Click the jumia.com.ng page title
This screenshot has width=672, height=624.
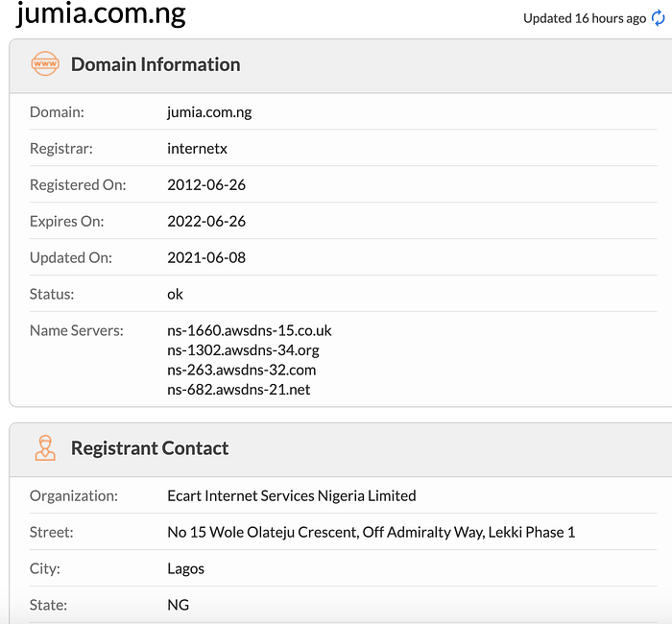(x=102, y=14)
